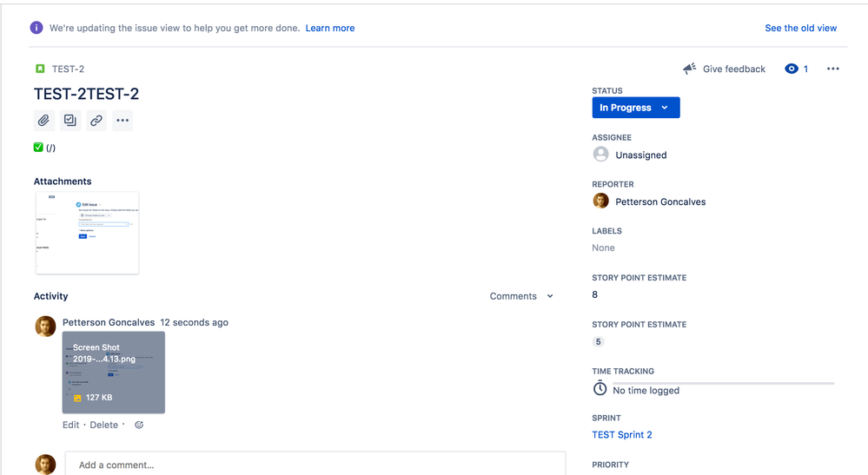Viewport: 868px width, 475px height.
Task: Click Give feedback text
Action: [734, 69]
